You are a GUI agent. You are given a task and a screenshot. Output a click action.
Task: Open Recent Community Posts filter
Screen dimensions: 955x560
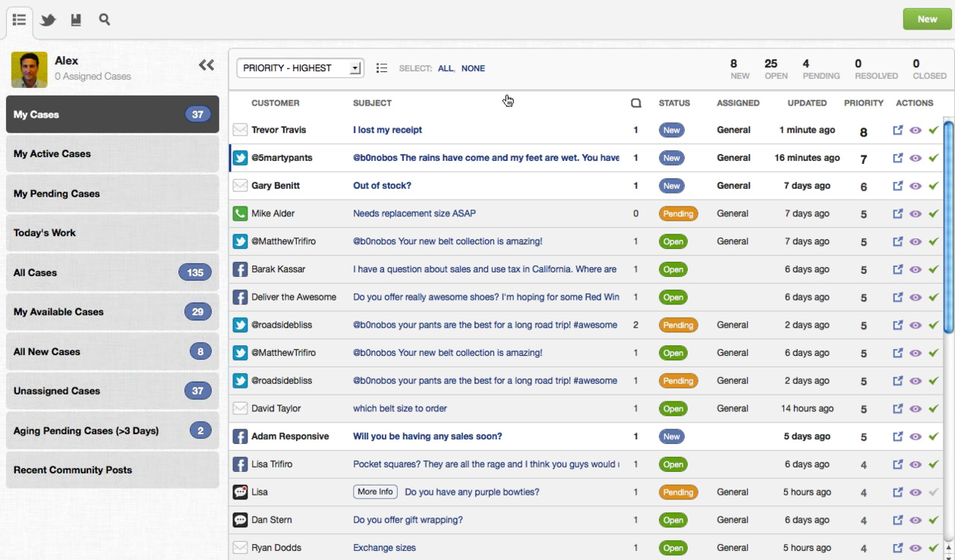click(112, 470)
